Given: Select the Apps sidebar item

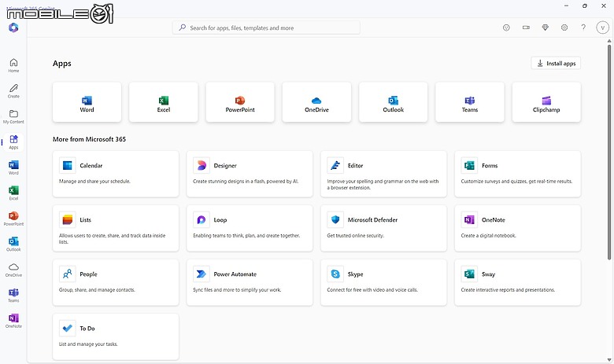Looking at the screenshot, I should [x=13, y=142].
